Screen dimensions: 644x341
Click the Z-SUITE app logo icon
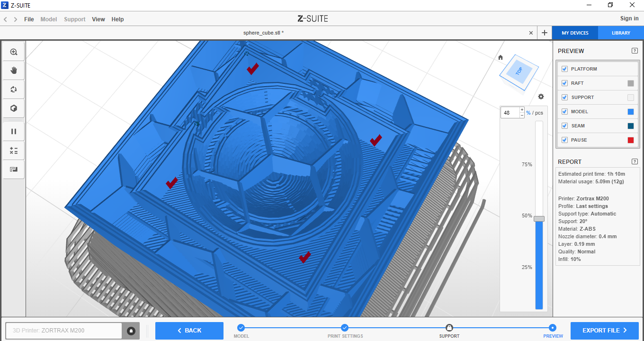(5, 5)
